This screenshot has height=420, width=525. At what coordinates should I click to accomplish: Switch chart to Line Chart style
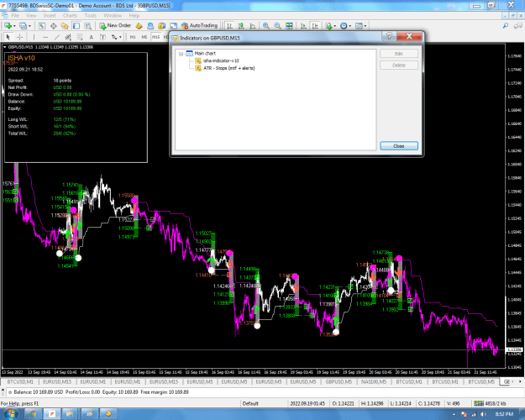click(x=253, y=26)
